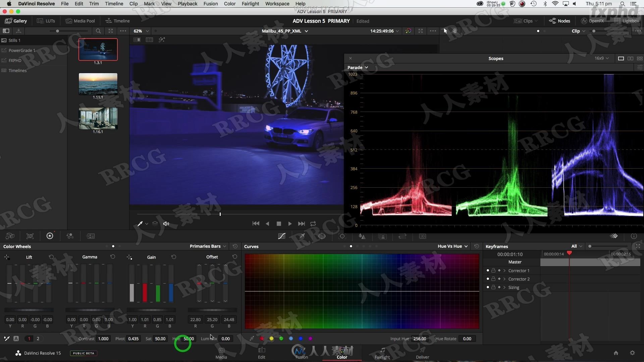Open the 62% viewer zoom dropdown
The width and height of the screenshot is (644, 362).
pyautogui.click(x=141, y=31)
